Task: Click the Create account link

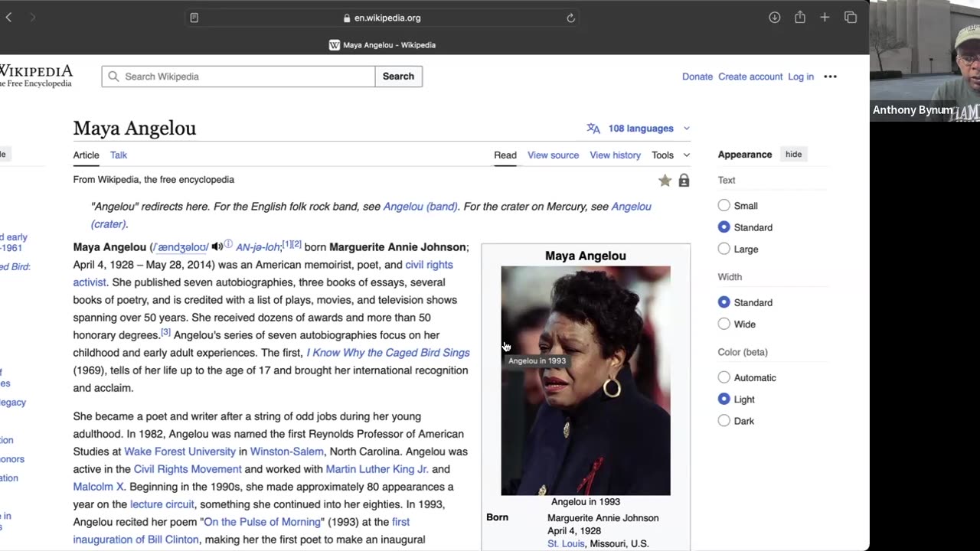Action: pos(750,77)
